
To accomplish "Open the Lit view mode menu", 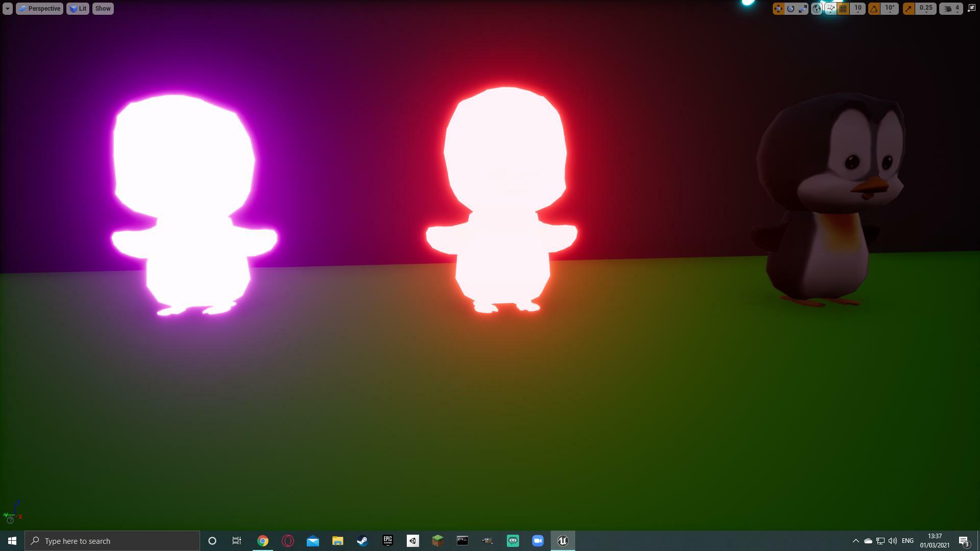I will pos(78,9).
